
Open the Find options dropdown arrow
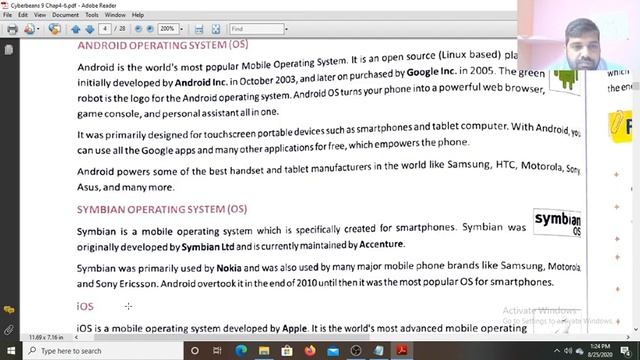pyautogui.click(x=286, y=29)
